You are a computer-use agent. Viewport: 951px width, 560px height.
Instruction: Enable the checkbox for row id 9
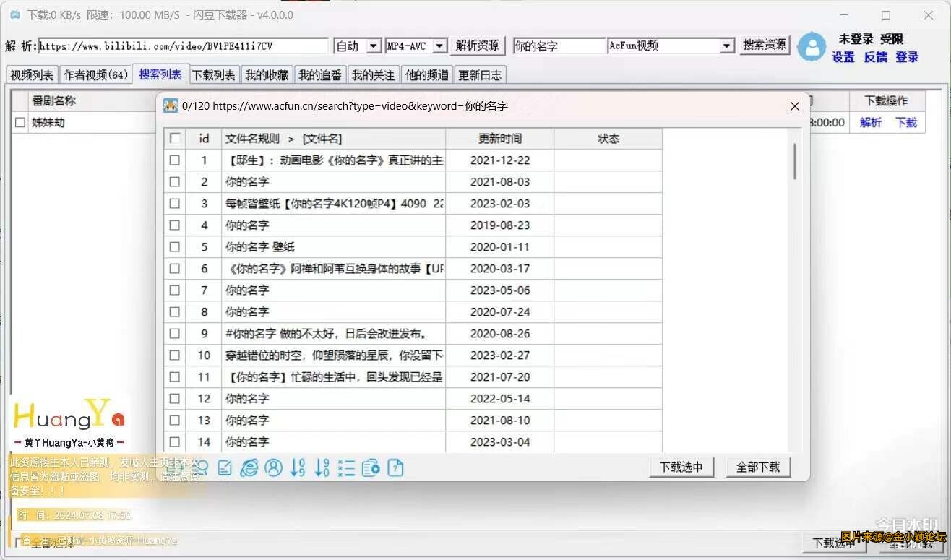[175, 334]
